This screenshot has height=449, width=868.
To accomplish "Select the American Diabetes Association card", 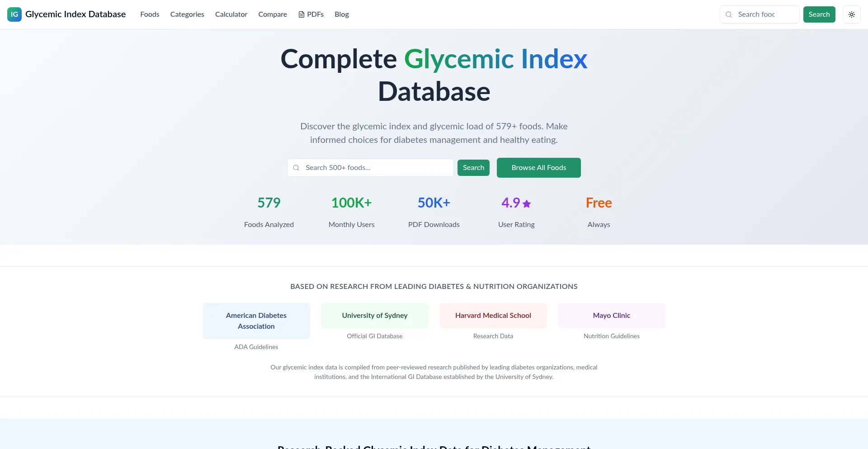I will click(x=256, y=321).
